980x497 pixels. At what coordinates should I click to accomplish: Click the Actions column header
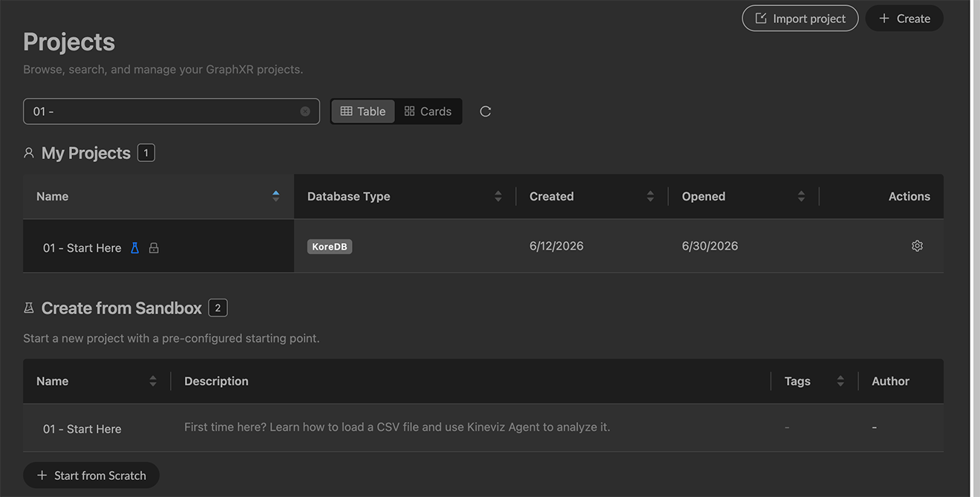pos(909,196)
